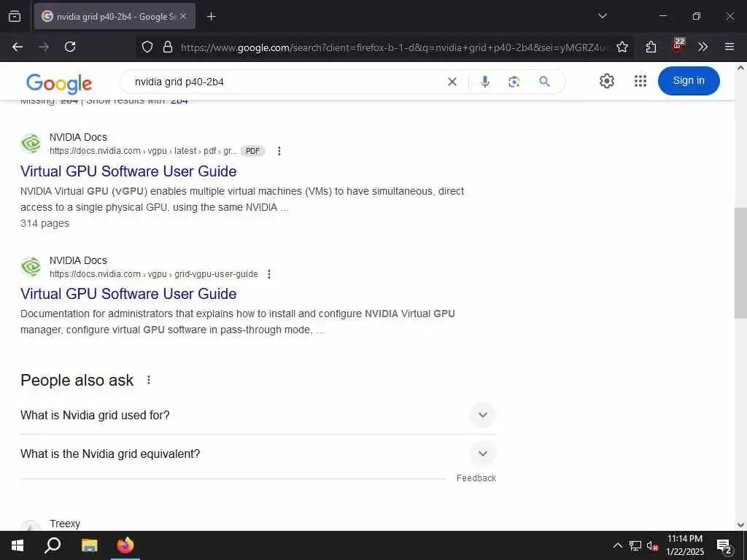
Task: Show more tools overflow chevron icon
Action: point(703,47)
